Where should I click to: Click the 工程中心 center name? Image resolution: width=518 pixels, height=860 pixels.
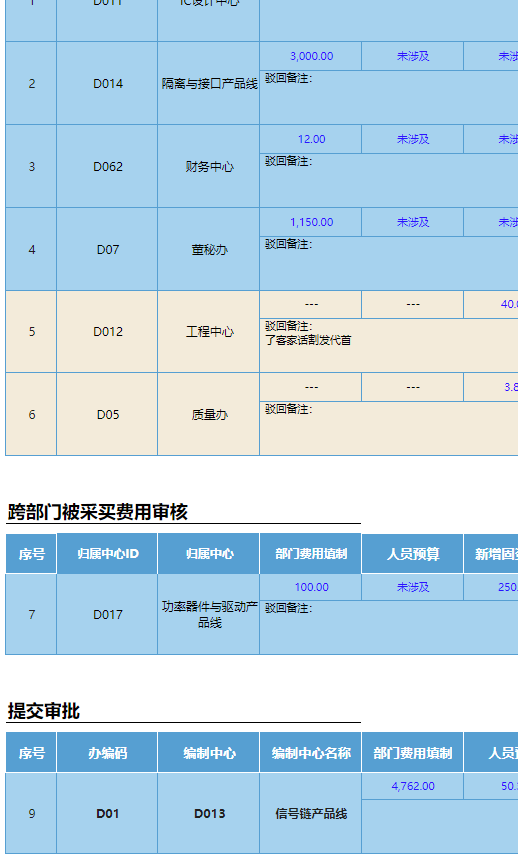209,332
